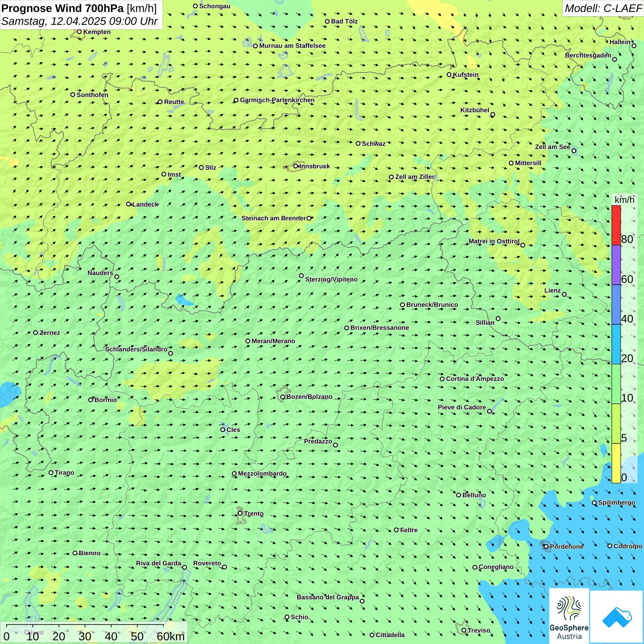Click the date "Samstag, 12.04.2025 09:00 Uhr"

point(80,21)
